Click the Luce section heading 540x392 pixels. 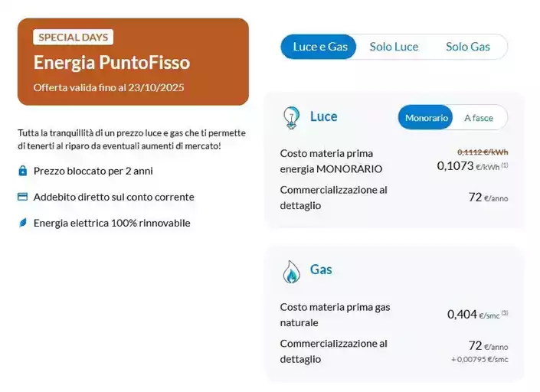[x=323, y=116]
